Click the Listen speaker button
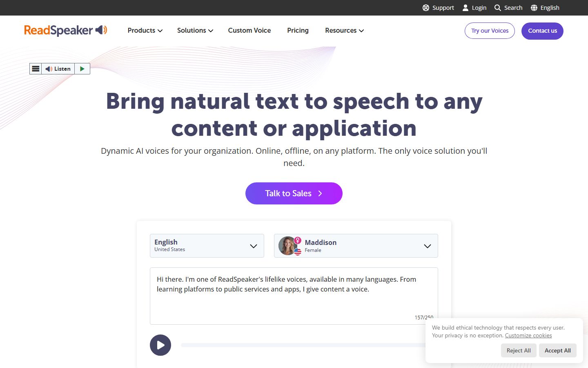 click(x=58, y=69)
